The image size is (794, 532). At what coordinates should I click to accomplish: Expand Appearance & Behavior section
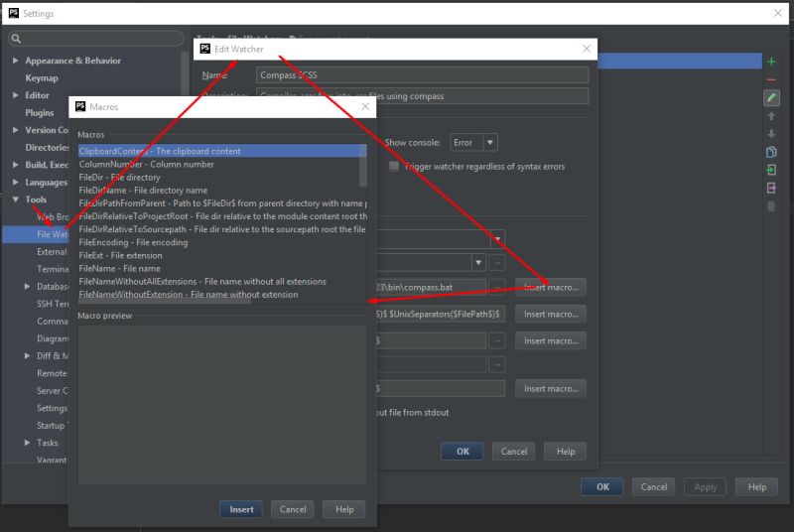click(15, 61)
